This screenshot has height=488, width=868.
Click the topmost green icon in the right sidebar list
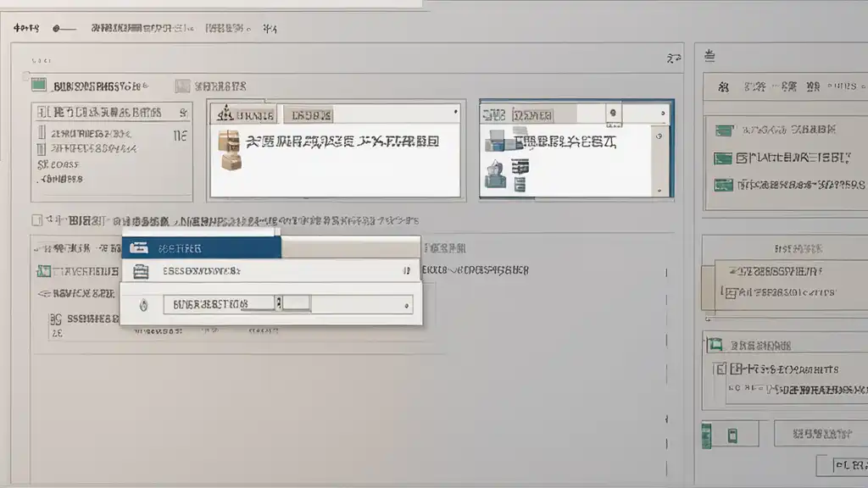coord(724,130)
